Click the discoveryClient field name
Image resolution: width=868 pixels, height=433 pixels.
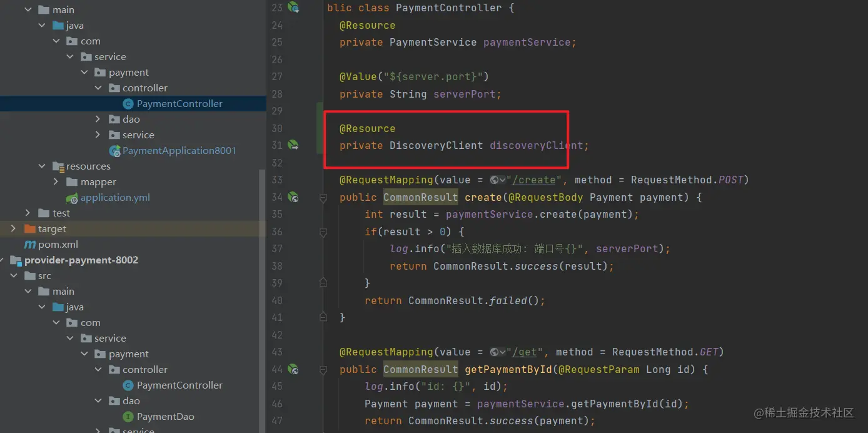coord(537,145)
